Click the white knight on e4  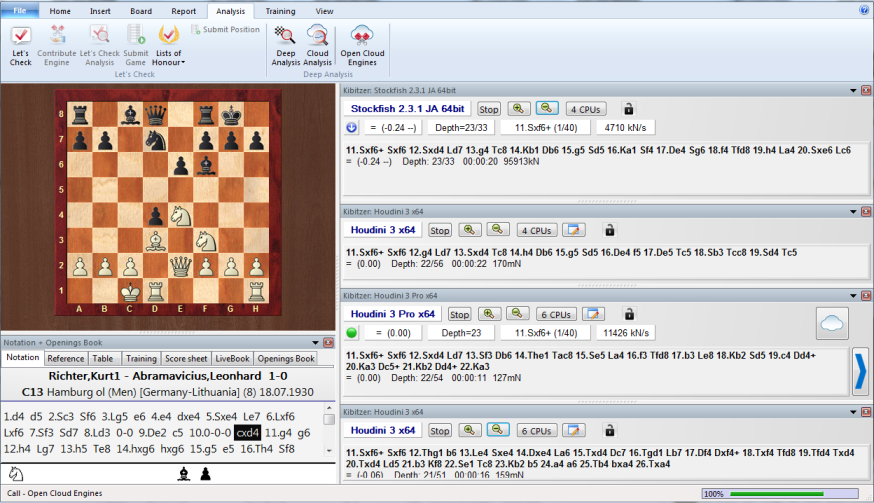180,215
